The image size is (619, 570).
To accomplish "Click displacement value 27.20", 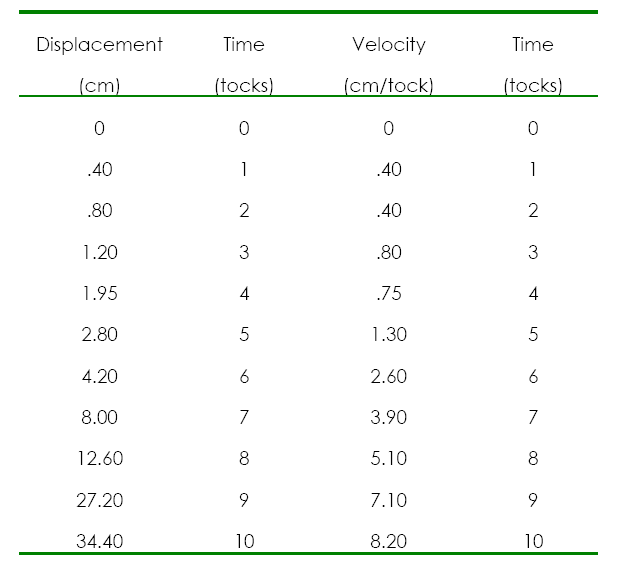I will 99,500.
